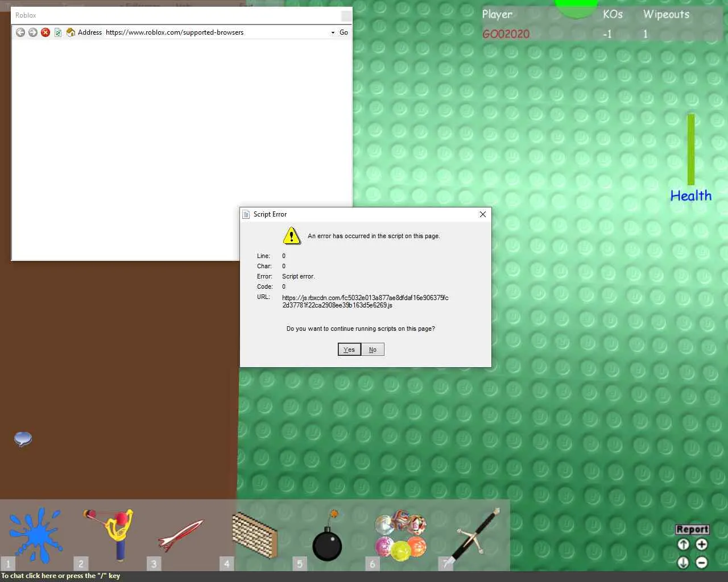The width and height of the screenshot is (728, 582).
Task: Tilt camera up with the up arrow
Action: [x=683, y=544]
